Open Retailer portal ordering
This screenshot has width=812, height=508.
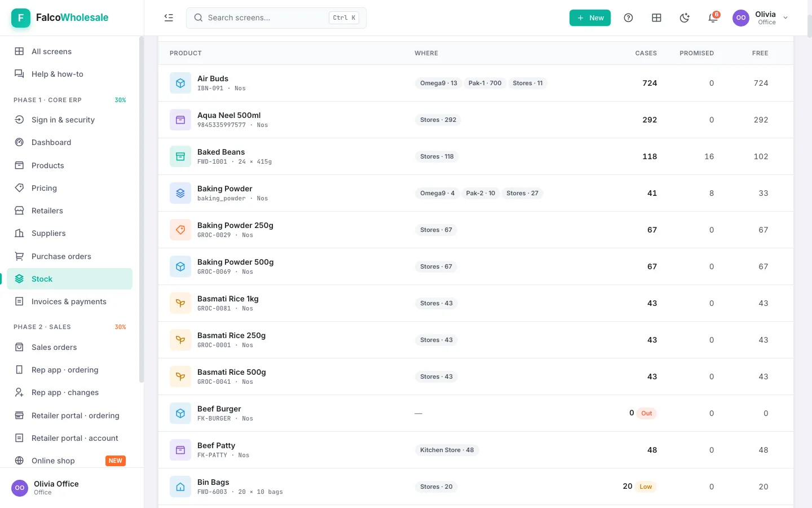[x=70, y=415]
